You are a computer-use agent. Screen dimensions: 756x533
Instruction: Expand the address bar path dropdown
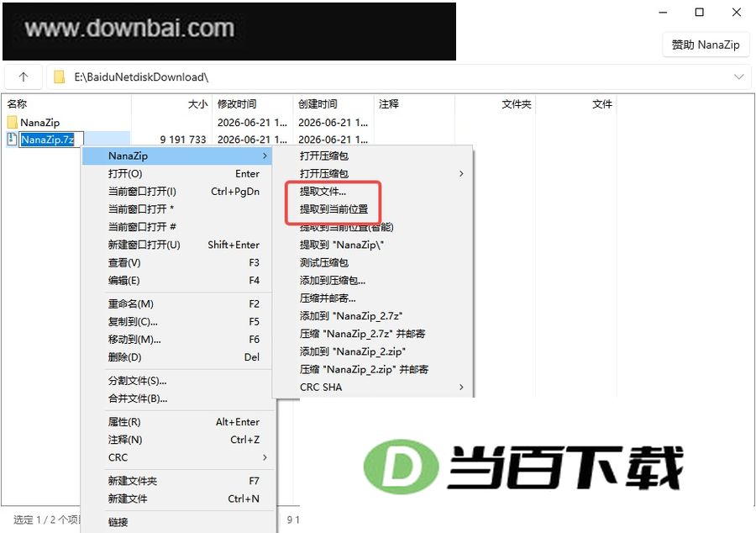[738, 77]
